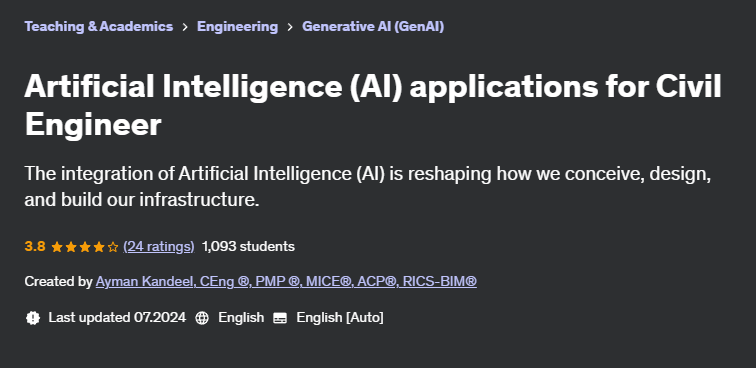Screen dimensions: 756x368
Task: Click the globe language icon
Action: (x=202, y=318)
